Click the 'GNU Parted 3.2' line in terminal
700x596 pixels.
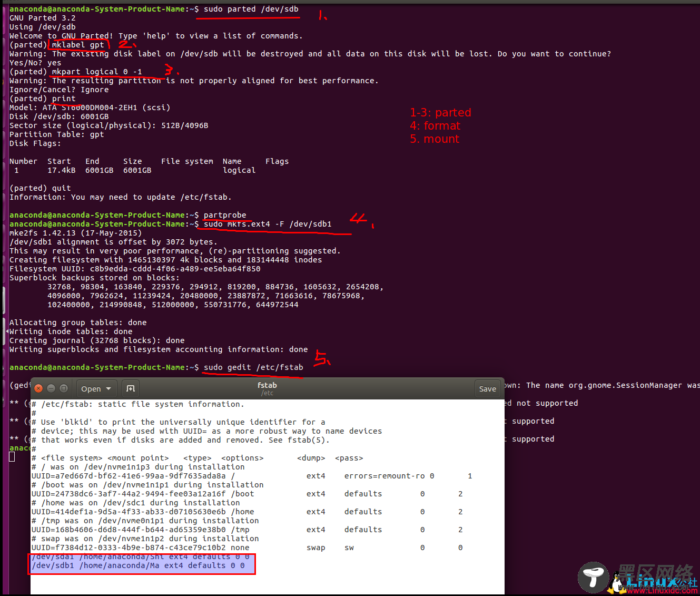click(43, 18)
